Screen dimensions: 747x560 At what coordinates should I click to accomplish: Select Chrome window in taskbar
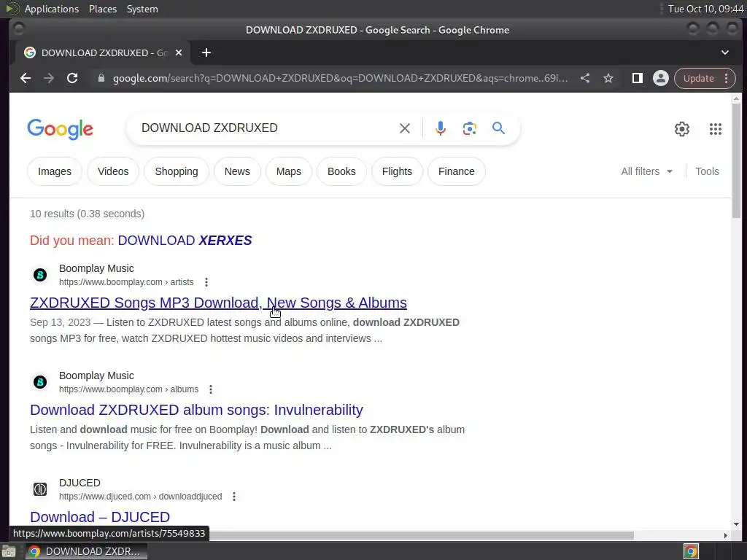coord(86,551)
